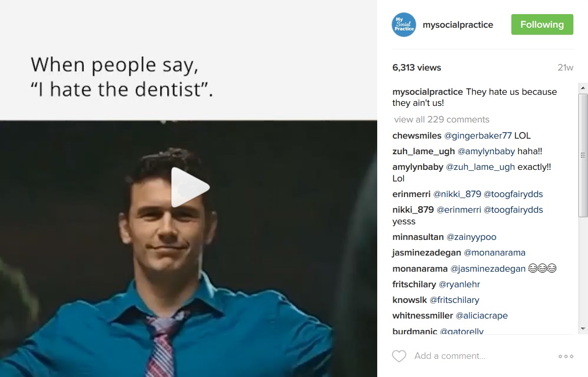
Task: Open the @gingerbaker77 mention link
Action: click(478, 136)
